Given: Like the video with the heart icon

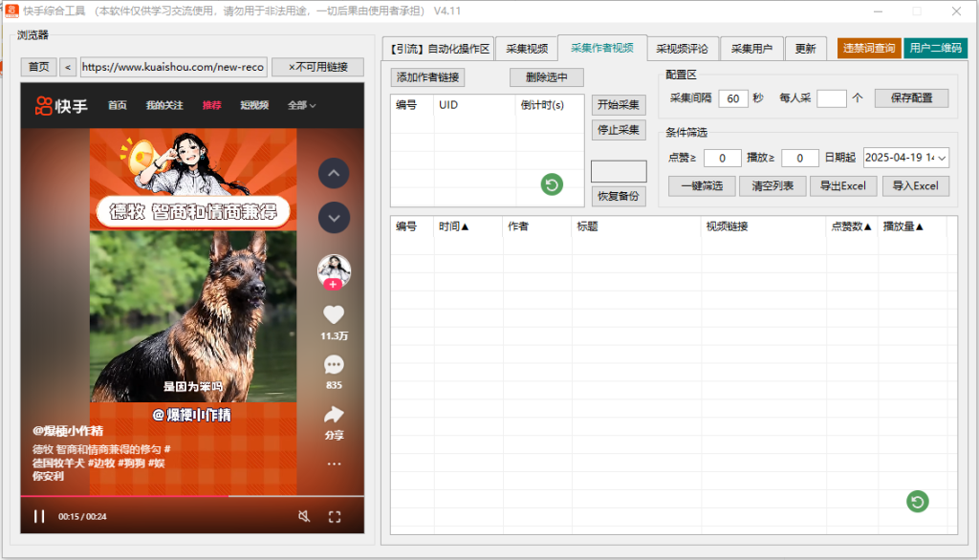Looking at the screenshot, I should click(x=333, y=314).
